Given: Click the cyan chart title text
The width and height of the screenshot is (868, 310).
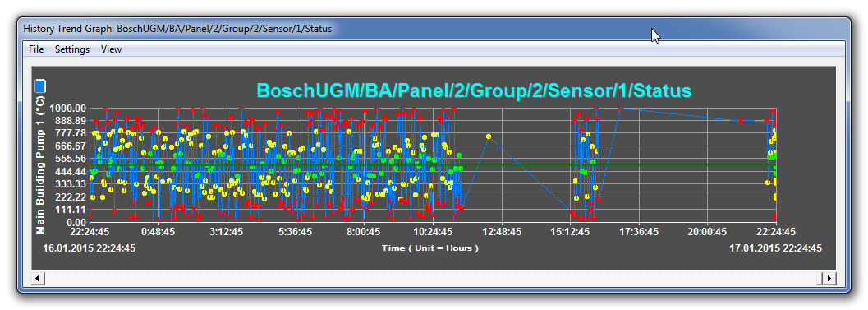Looking at the screenshot, I should point(475,90).
